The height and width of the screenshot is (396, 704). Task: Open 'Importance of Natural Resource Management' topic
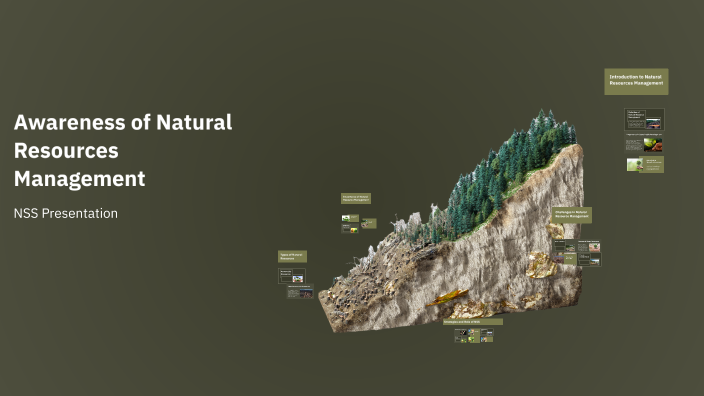click(356, 198)
